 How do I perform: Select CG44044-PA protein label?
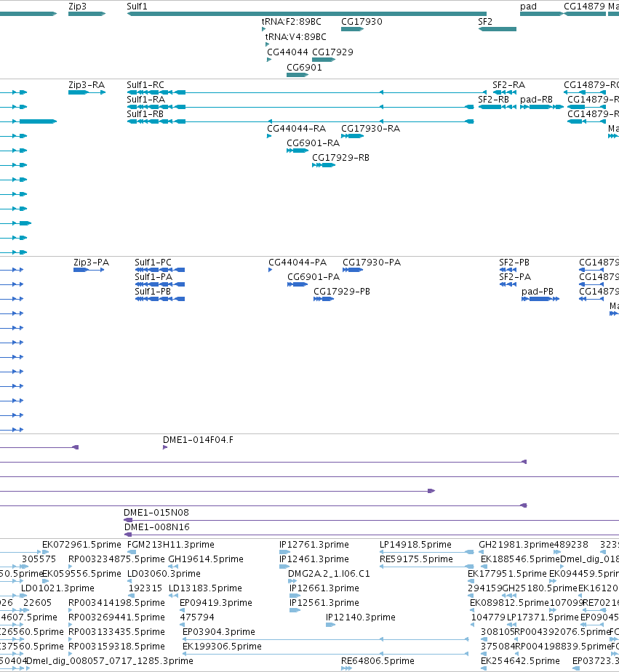pyautogui.click(x=297, y=263)
